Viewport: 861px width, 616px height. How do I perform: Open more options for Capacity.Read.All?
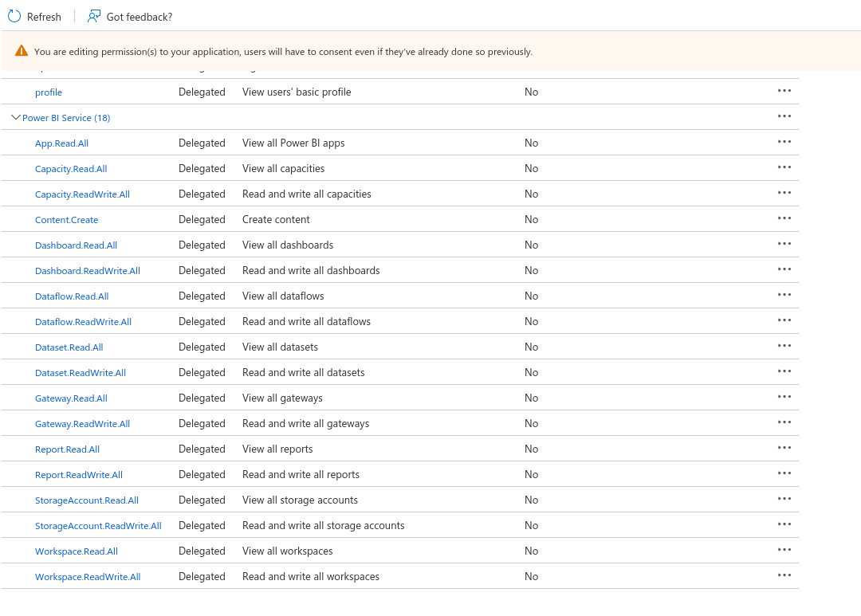(784, 167)
